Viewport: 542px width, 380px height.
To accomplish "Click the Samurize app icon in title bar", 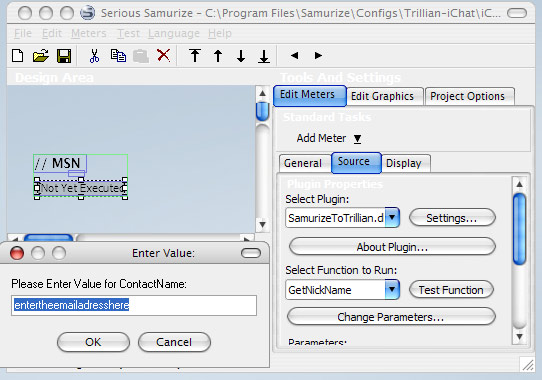I will 87,13.
